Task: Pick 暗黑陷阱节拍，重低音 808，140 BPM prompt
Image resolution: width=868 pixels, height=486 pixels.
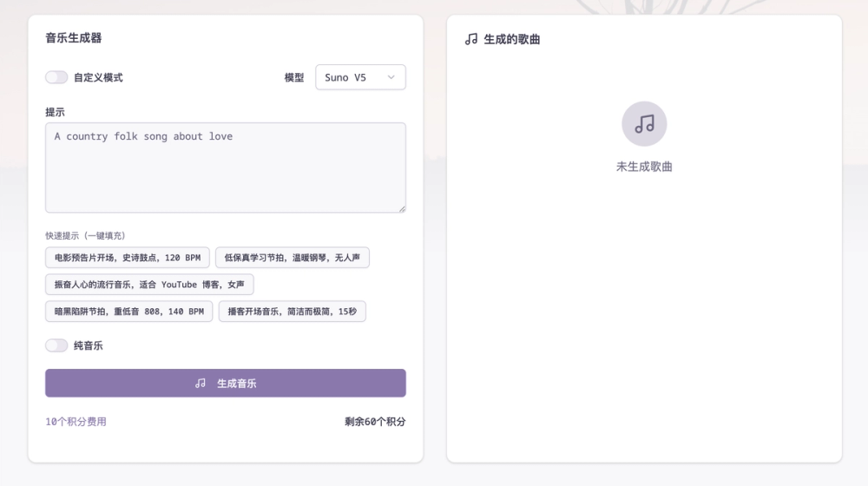Action: pyautogui.click(x=129, y=311)
